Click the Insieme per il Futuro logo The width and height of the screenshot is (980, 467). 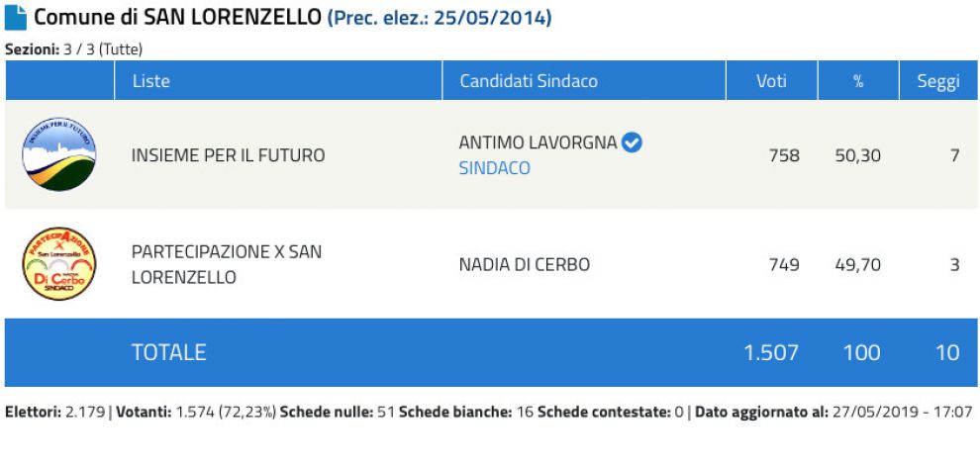pyautogui.click(x=59, y=154)
